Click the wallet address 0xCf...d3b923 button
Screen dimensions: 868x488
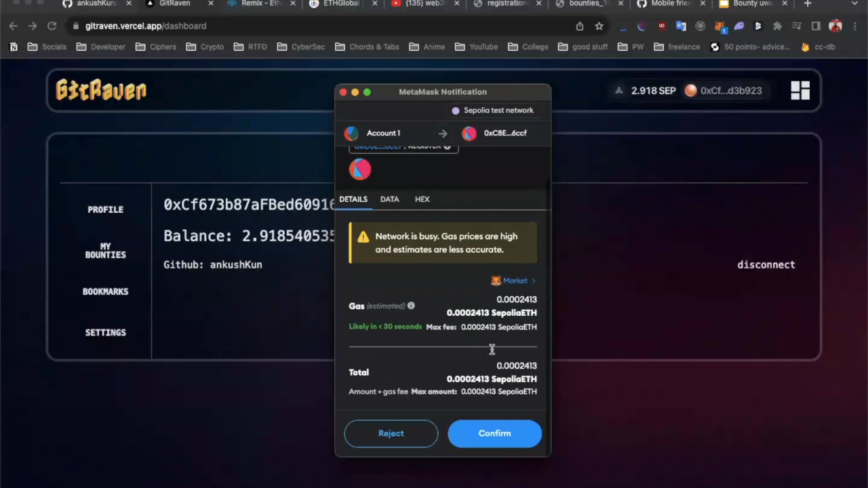724,90
